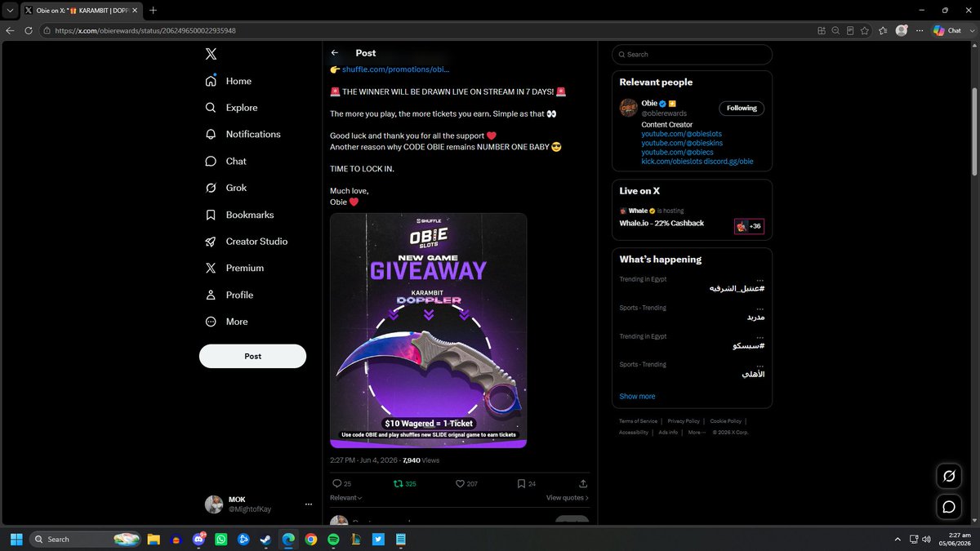Click the browser back arrow

[x=10, y=30]
